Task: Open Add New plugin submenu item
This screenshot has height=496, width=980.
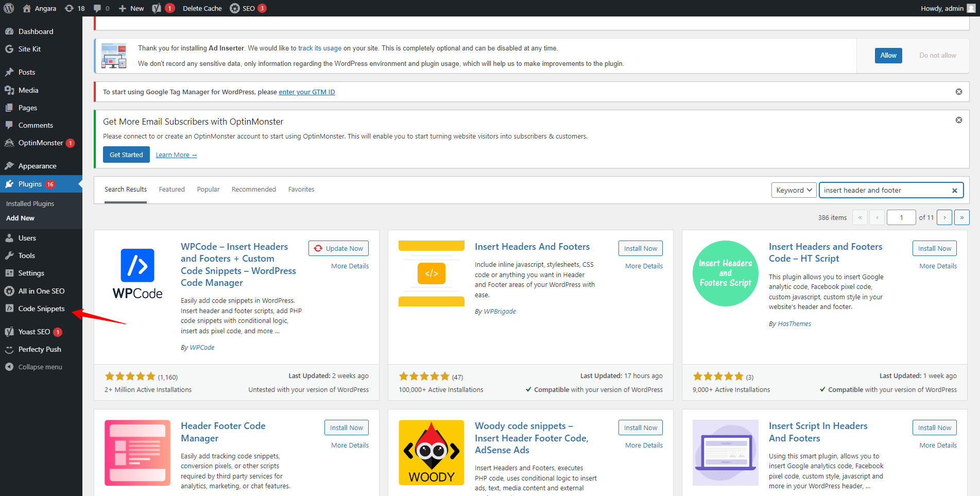Action: [x=20, y=218]
